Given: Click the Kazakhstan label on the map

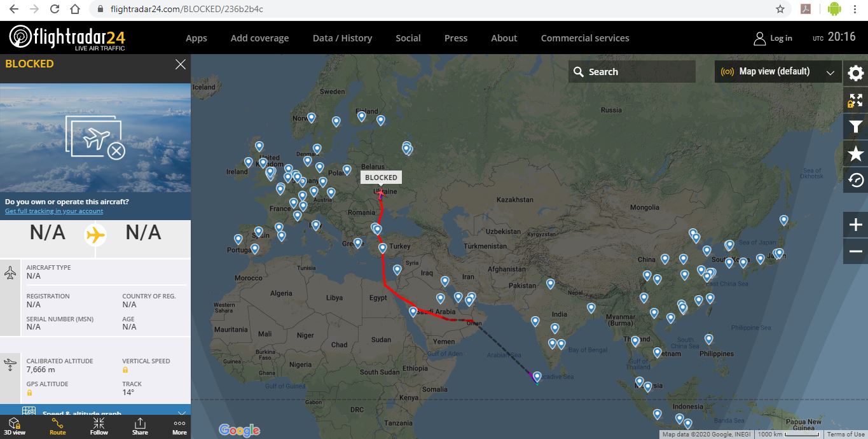Looking at the screenshot, I should [x=515, y=200].
